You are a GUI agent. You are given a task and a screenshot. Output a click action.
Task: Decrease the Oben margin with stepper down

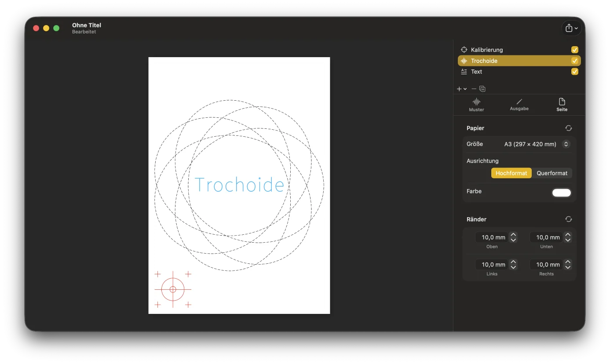(x=513, y=240)
